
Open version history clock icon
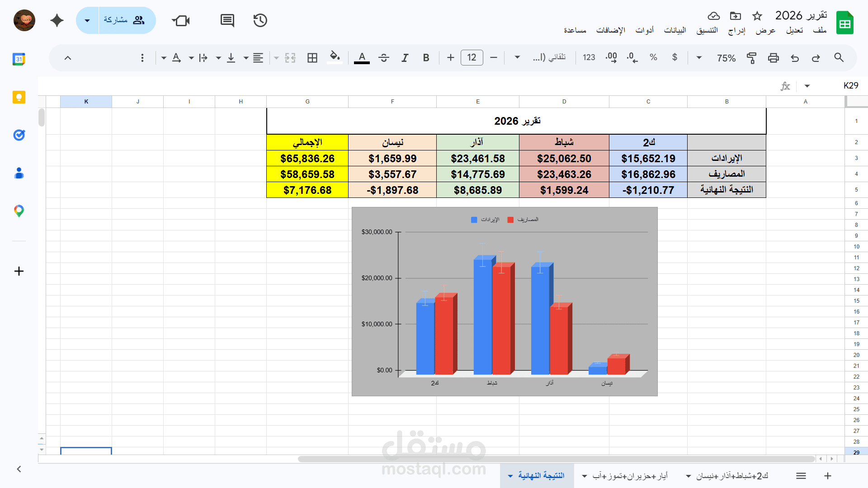coord(260,20)
